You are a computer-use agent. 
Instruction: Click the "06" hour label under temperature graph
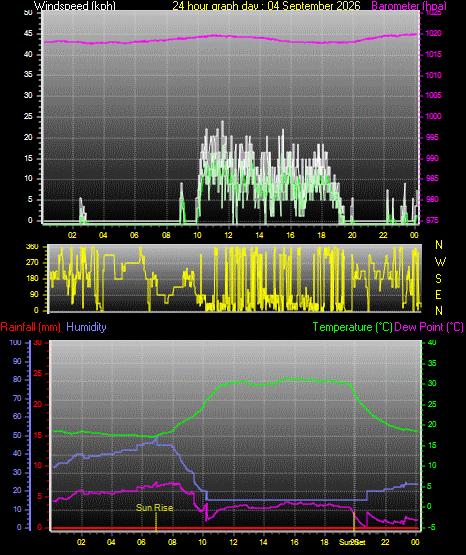(141, 542)
